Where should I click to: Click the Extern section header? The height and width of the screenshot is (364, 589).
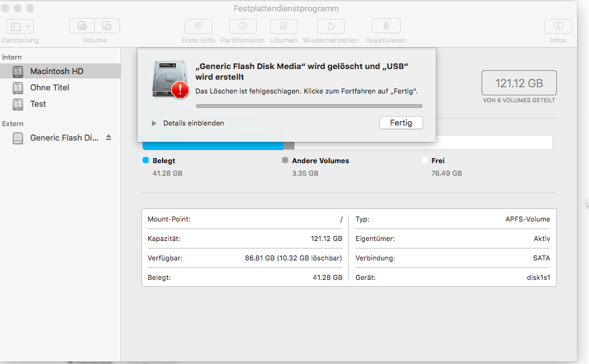click(13, 124)
